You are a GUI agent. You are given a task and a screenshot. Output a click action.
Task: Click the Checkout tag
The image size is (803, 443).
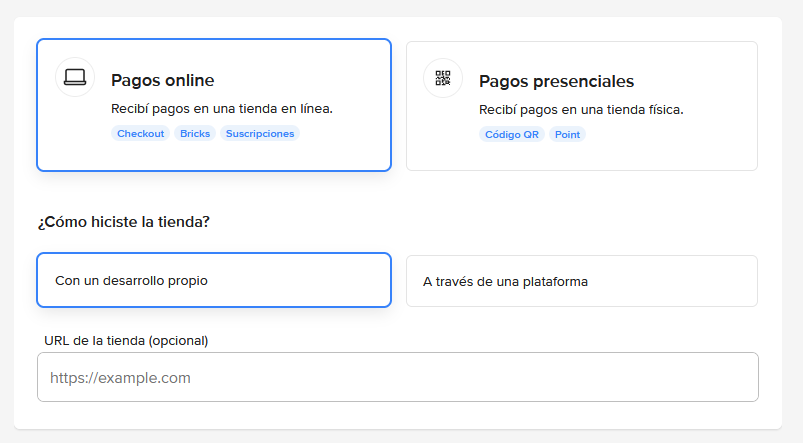click(140, 134)
